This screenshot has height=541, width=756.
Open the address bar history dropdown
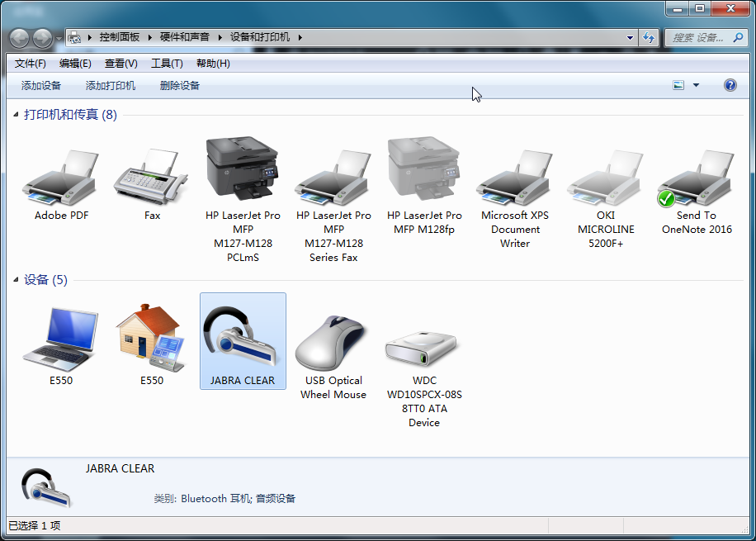pos(630,37)
